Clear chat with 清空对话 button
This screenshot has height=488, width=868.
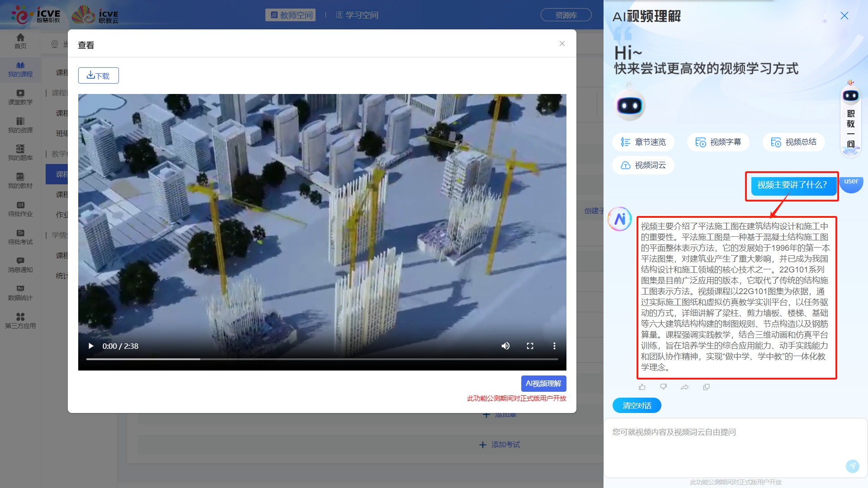coord(637,405)
